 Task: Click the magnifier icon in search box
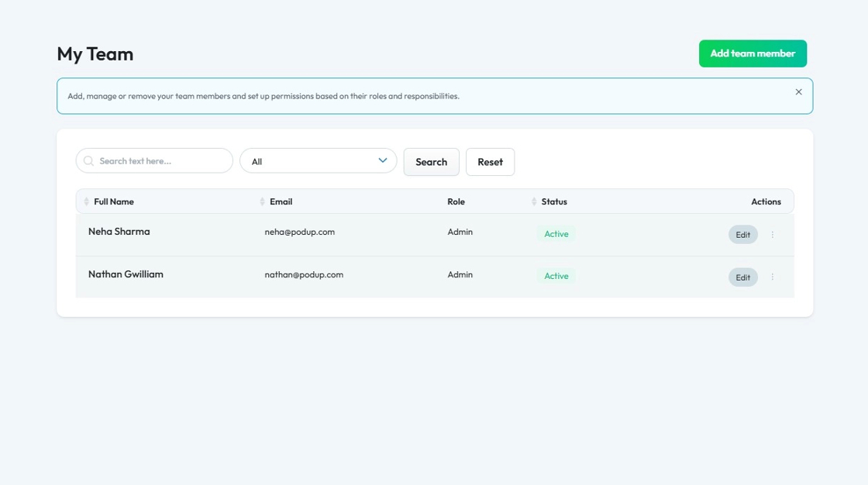click(88, 161)
